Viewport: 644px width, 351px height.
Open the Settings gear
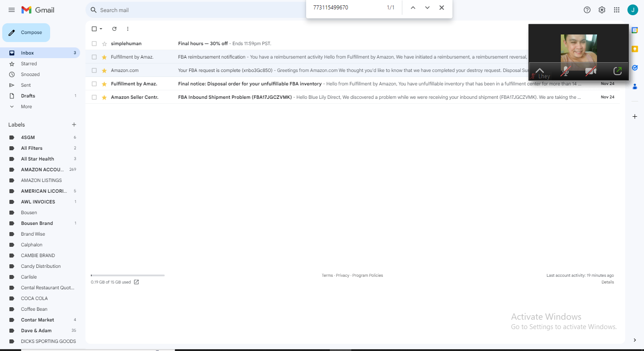tap(602, 10)
